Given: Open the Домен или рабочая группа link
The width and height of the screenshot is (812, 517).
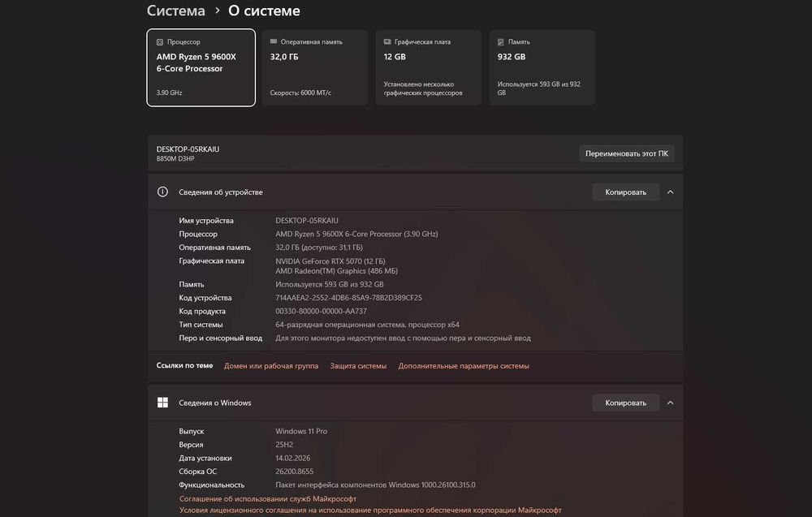Looking at the screenshot, I should [271, 366].
